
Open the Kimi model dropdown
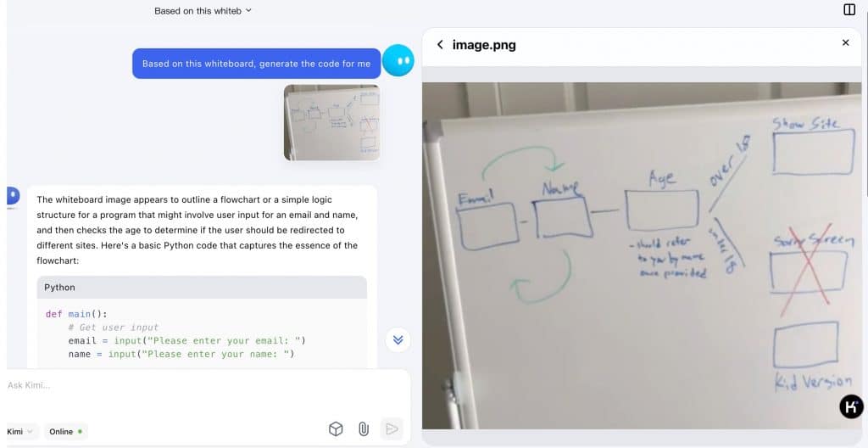(x=20, y=431)
